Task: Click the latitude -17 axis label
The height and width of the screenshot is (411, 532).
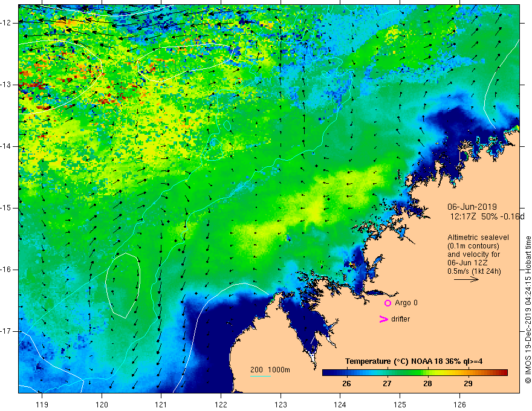Action: [7, 331]
